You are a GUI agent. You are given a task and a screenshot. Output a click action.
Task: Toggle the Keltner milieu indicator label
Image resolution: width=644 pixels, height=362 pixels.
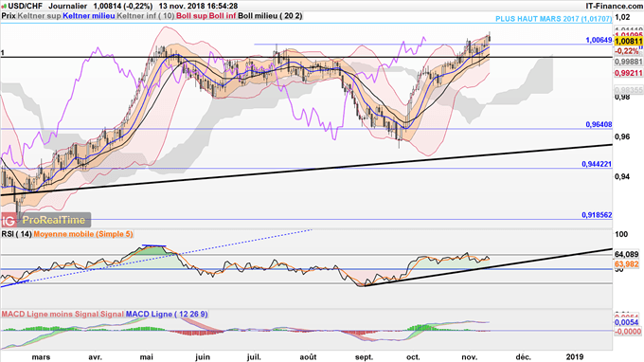point(89,16)
